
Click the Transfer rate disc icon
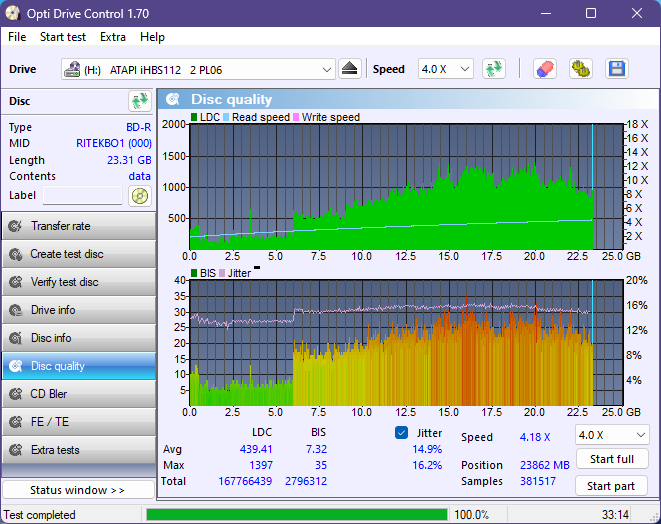[x=16, y=226]
